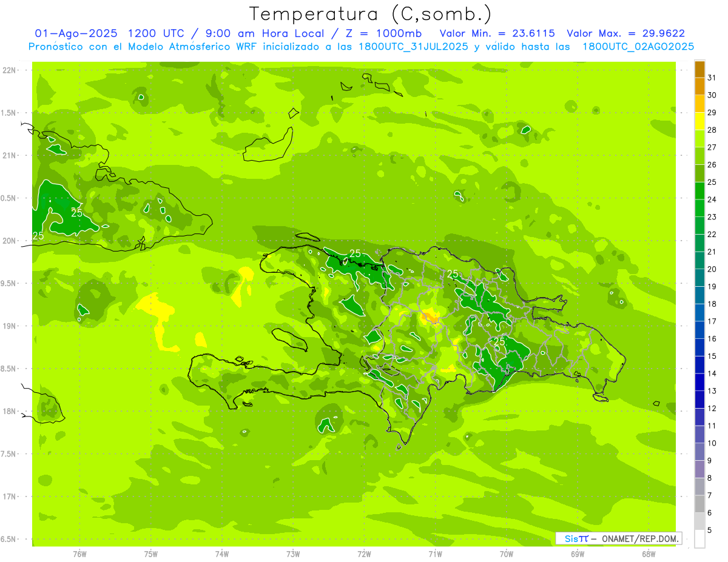Click the yellow color bar segment between 28 and 29
The image size is (728, 562).
click(x=699, y=121)
